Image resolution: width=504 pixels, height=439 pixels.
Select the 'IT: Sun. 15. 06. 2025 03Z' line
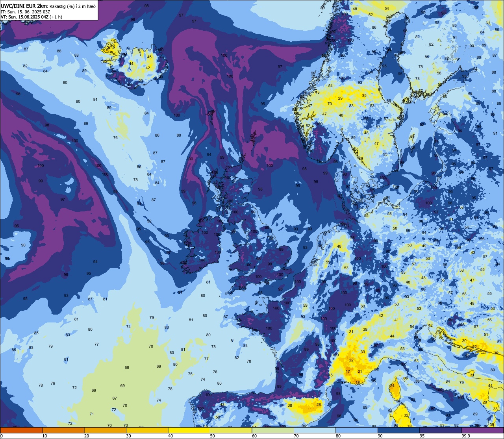tap(26, 12)
